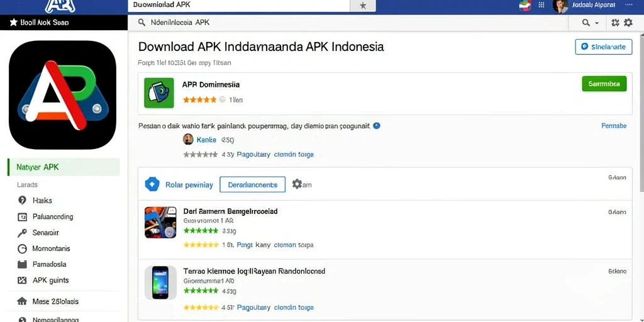Click the Pamadosia folder icon
The width and height of the screenshot is (644, 322).
pyautogui.click(x=22, y=265)
